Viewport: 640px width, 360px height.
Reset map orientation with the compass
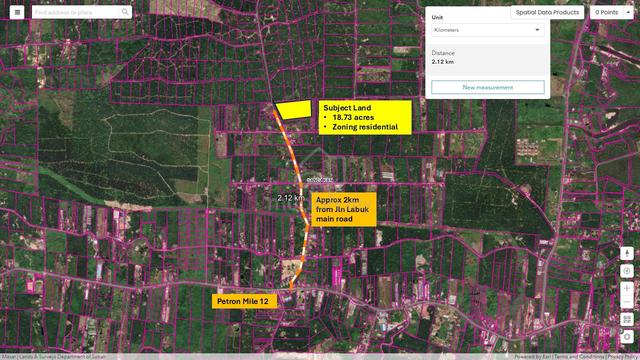pos(627,253)
